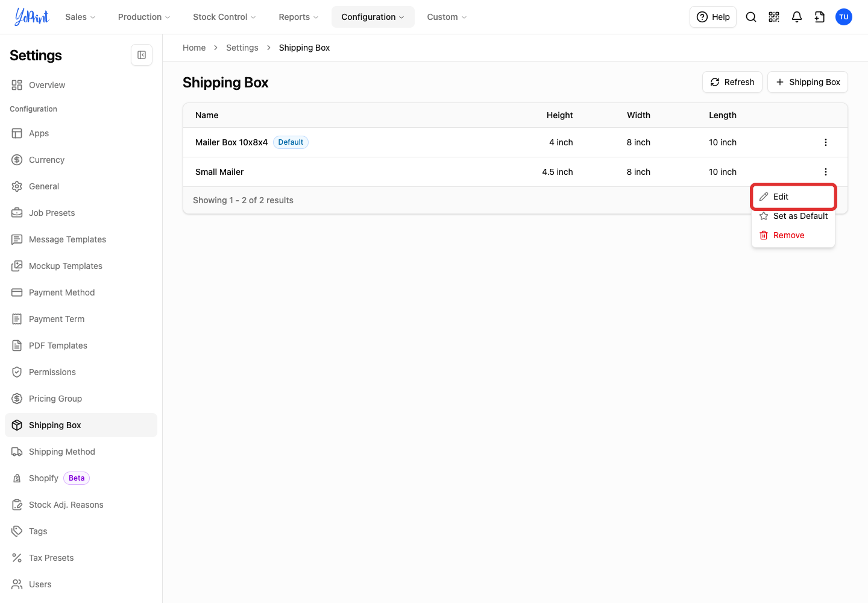Open Pricing Group settings
This screenshot has width=868, height=603.
pos(81,399)
